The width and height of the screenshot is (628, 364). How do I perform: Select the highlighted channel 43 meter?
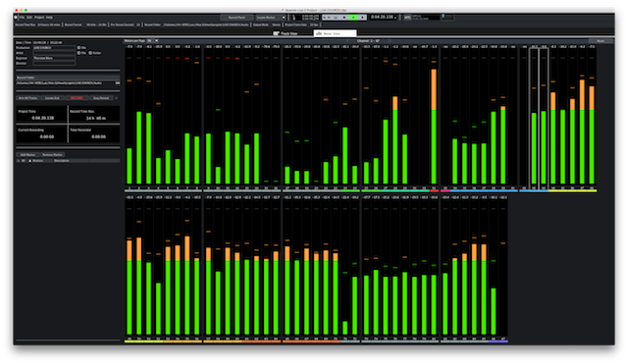[544, 118]
